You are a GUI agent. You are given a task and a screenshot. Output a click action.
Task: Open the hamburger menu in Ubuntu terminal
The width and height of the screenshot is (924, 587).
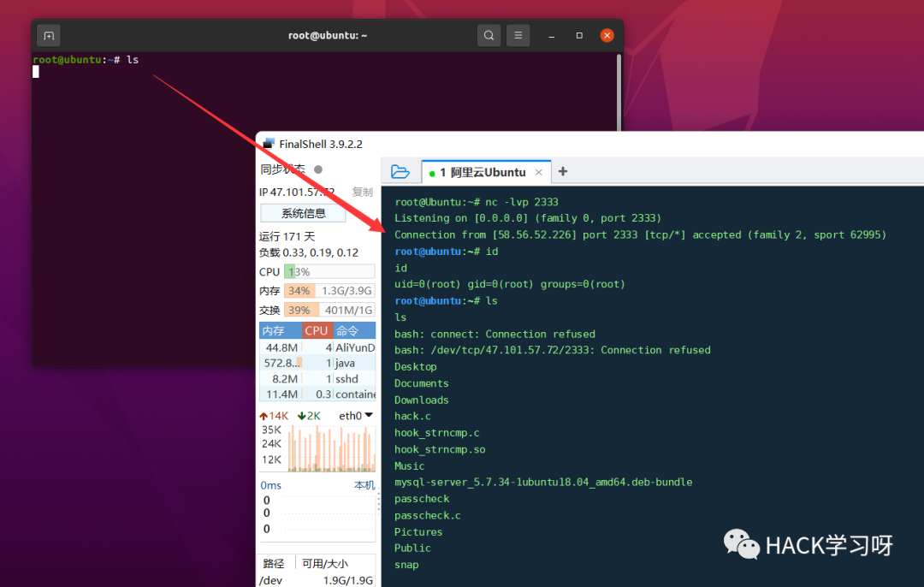[518, 35]
